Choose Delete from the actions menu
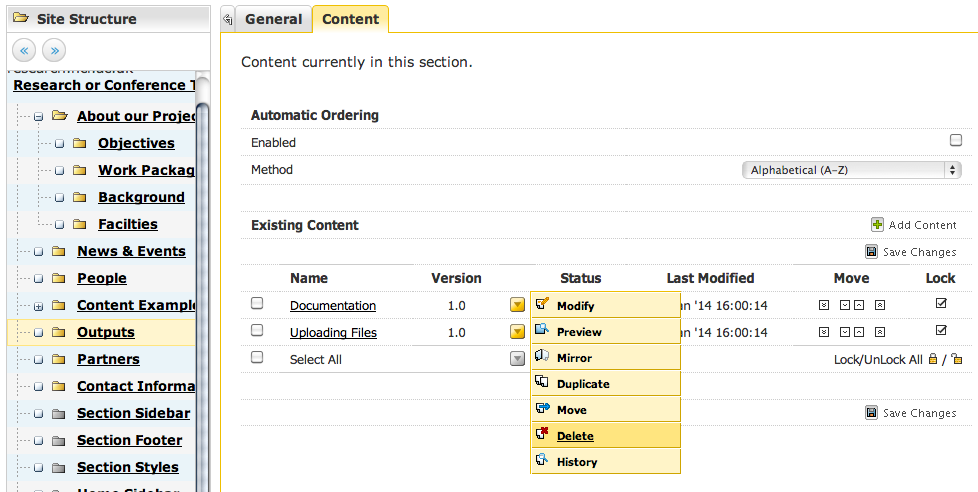The width and height of the screenshot is (978, 492). point(575,436)
